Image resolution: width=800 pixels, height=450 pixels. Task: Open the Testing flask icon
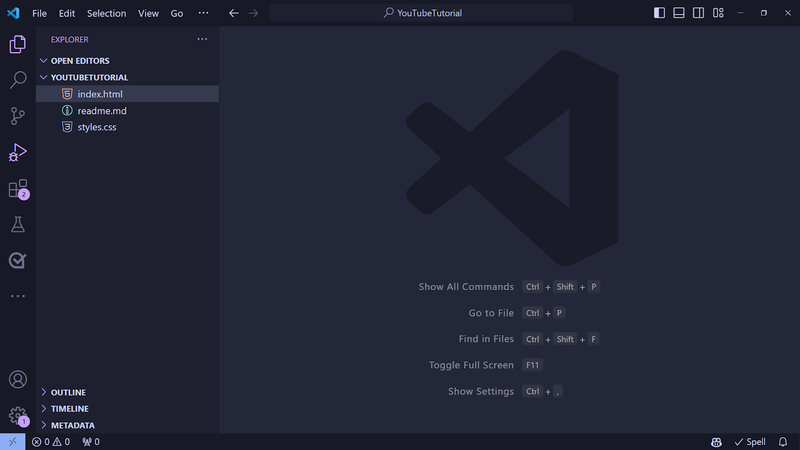18,224
